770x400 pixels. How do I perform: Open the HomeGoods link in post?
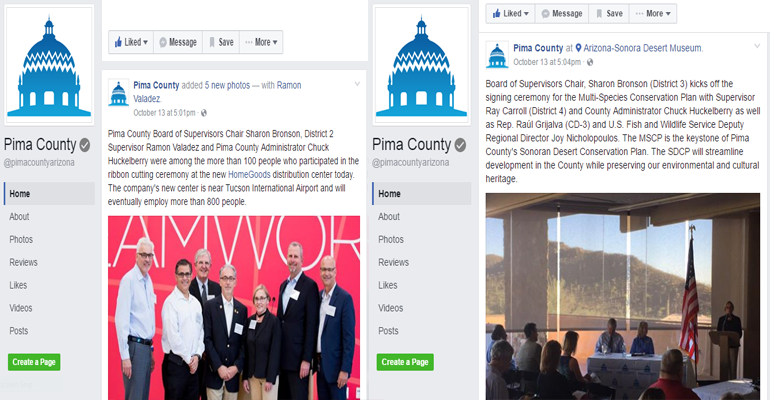click(249, 175)
